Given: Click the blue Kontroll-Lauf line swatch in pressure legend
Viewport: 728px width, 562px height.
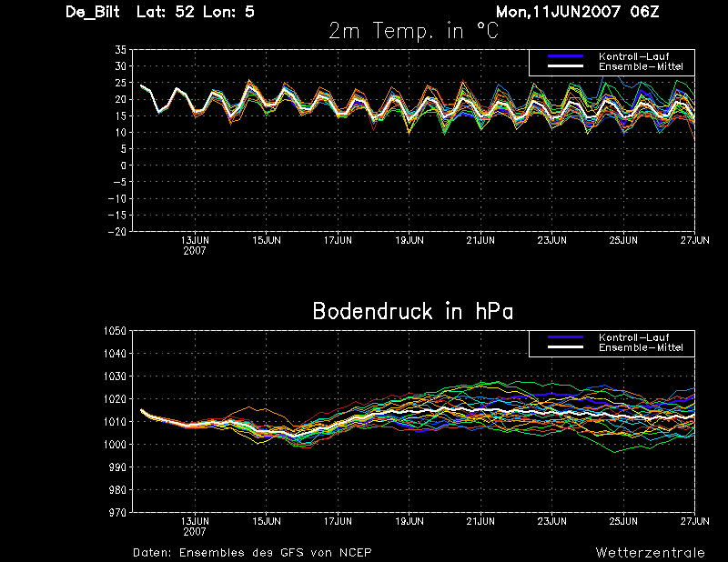Looking at the screenshot, I should click(x=565, y=338).
